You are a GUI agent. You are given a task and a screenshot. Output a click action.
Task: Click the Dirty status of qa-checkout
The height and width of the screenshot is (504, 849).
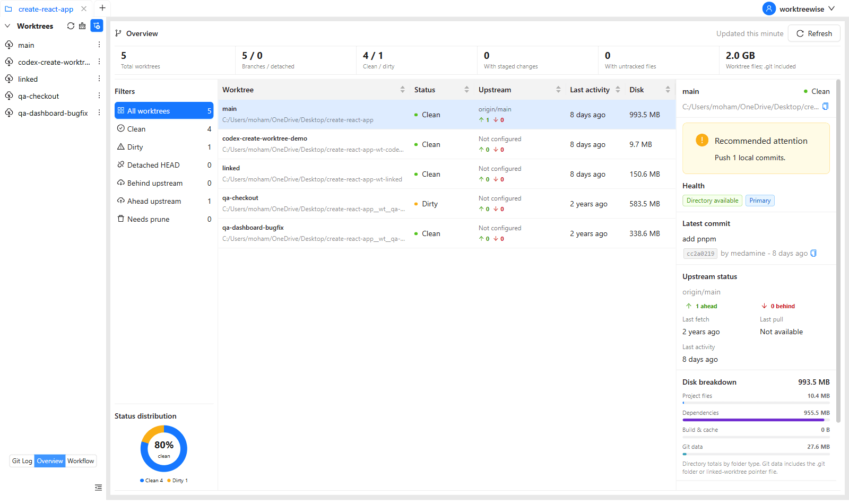point(426,204)
